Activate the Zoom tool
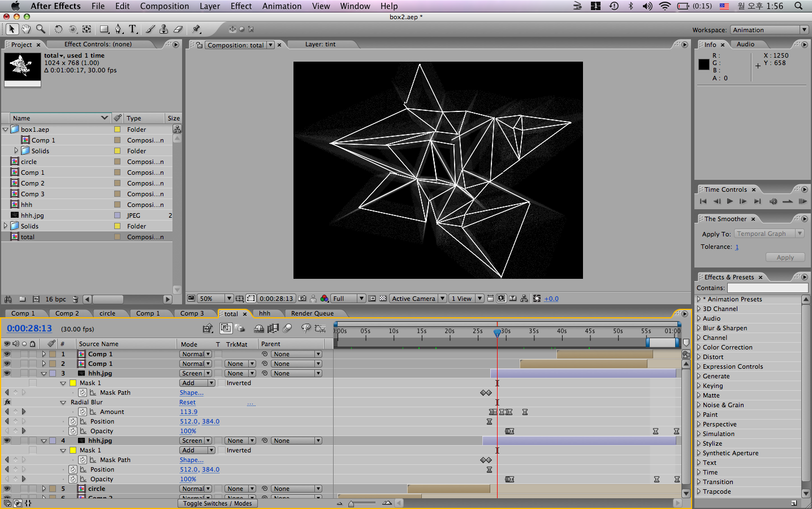This screenshot has height=509, width=812. tap(40, 29)
